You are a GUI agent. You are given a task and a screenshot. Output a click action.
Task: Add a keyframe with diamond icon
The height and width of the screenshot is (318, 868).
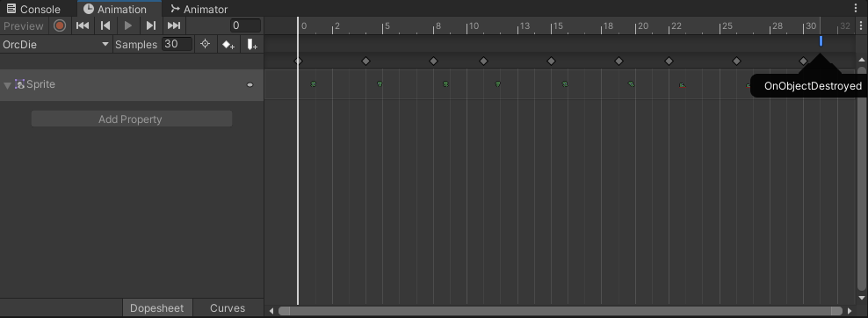click(x=228, y=44)
